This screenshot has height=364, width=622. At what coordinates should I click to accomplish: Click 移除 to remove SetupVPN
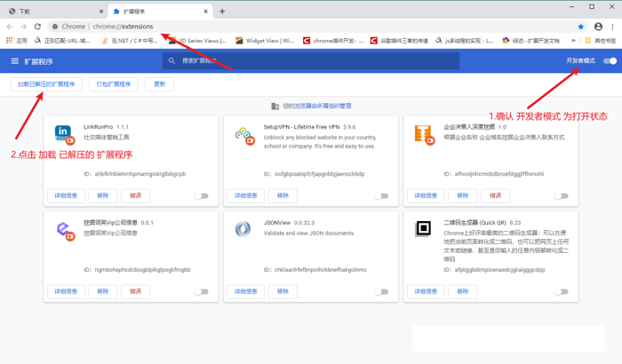[x=283, y=195]
